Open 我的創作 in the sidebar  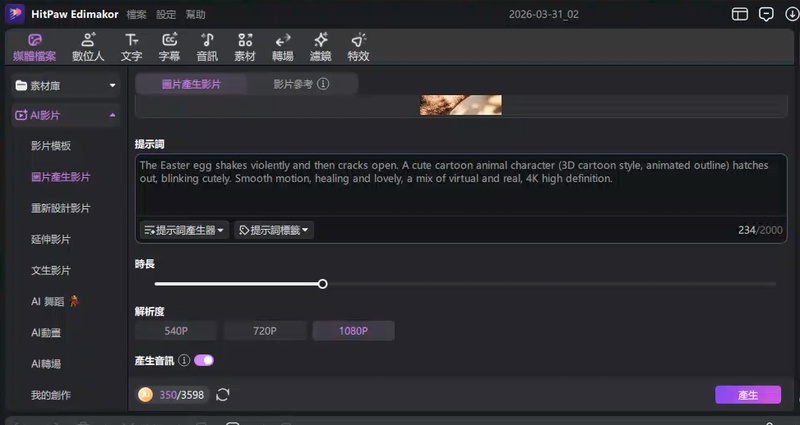click(51, 395)
